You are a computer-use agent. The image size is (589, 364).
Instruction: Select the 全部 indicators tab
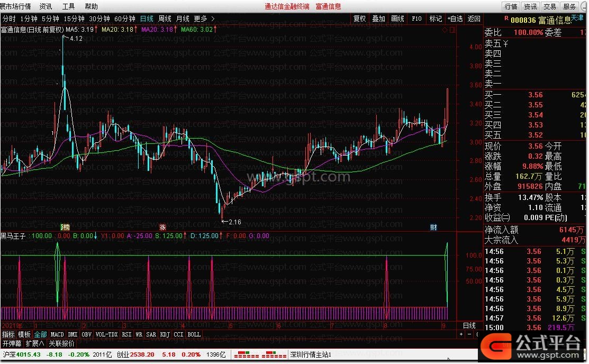pyautogui.click(x=40, y=334)
